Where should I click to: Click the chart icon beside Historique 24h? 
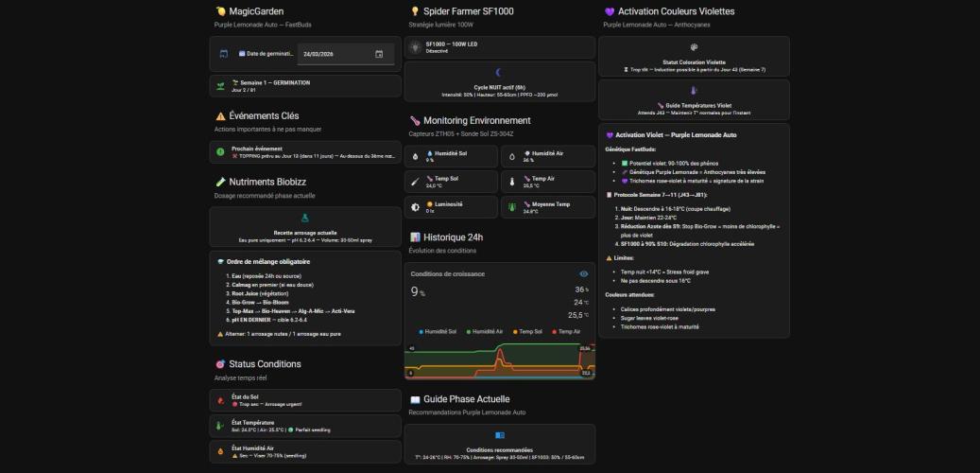415,237
